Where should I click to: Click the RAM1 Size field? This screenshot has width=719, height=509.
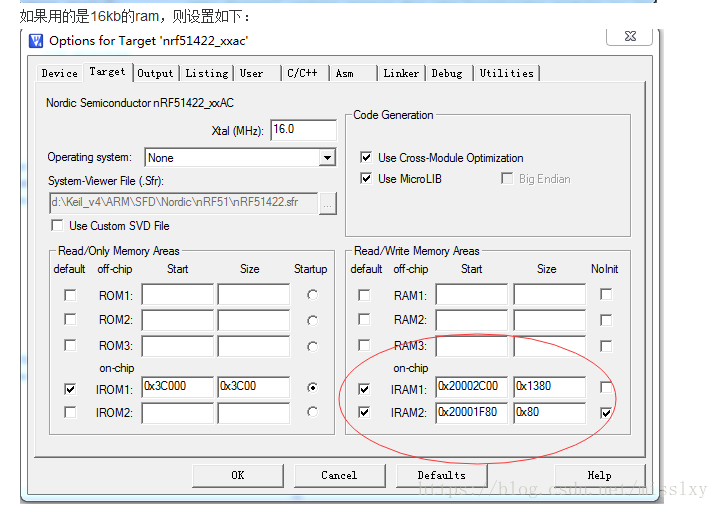[549, 294]
